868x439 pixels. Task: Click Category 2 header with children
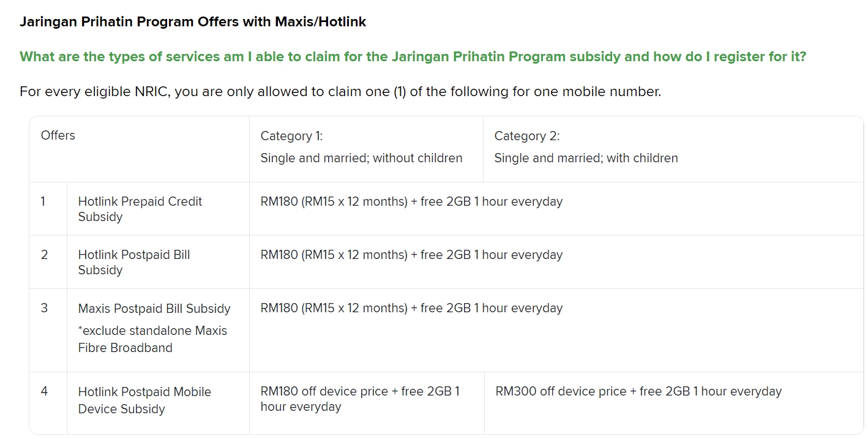tap(673, 149)
